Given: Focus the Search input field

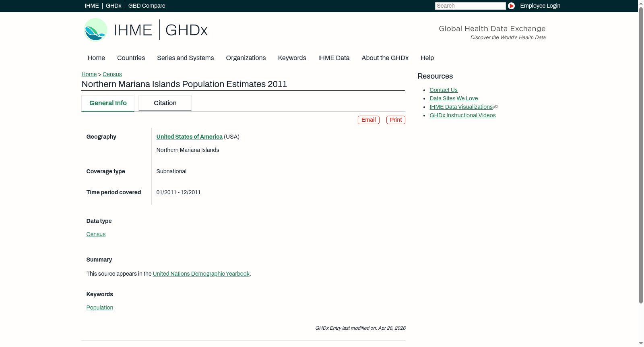Looking at the screenshot, I should point(470,6).
